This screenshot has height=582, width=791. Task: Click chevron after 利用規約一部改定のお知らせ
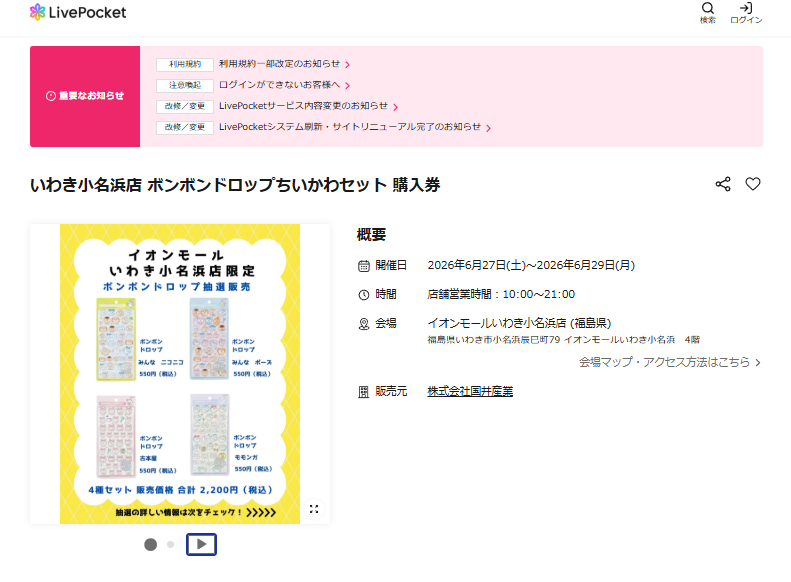click(x=348, y=65)
